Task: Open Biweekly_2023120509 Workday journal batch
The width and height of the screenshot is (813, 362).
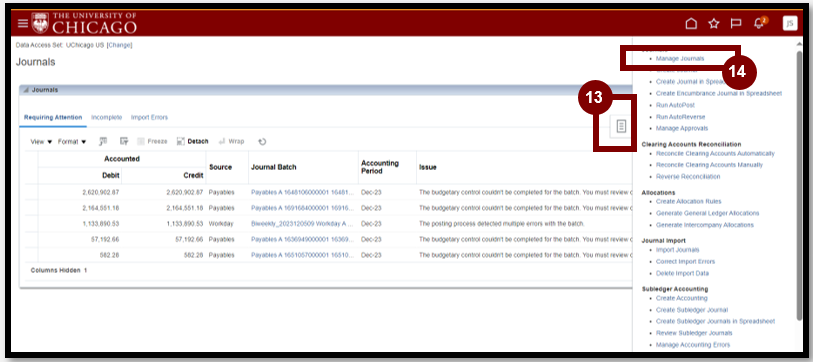Action: coord(302,224)
